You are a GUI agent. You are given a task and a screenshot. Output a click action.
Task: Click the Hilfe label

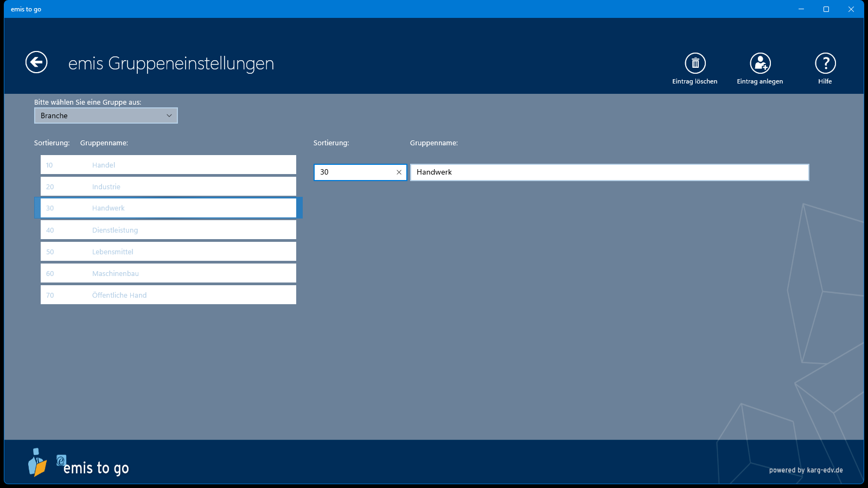(825, 81)
